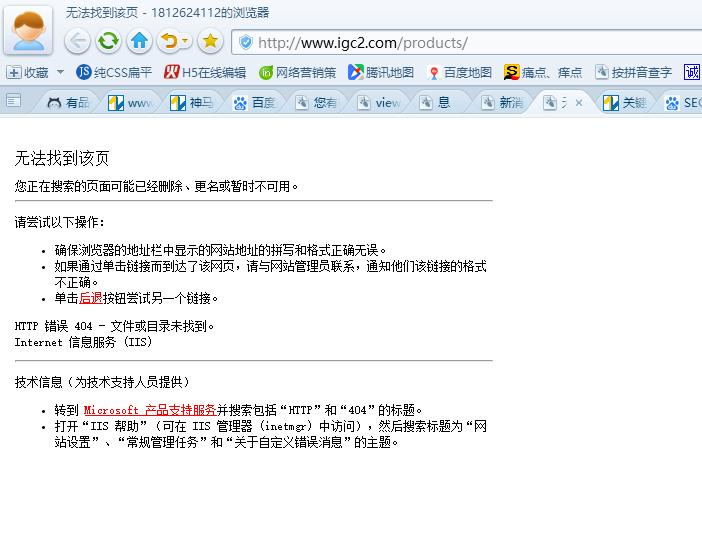Expand the 收藏 dropdown arrow
Viewport: 702px width, 540px height.
[x=60, y=72]
